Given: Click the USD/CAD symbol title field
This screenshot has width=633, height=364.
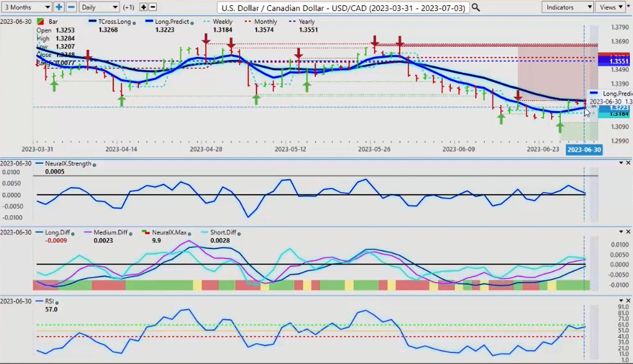Looking at the screenshot, I should tap(343, 8).
